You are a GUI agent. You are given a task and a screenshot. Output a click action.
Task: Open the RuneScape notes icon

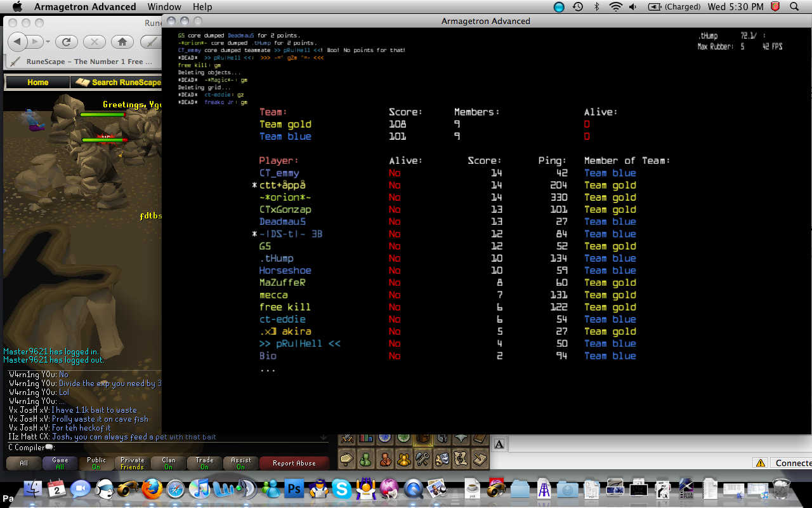coord(481,457)
